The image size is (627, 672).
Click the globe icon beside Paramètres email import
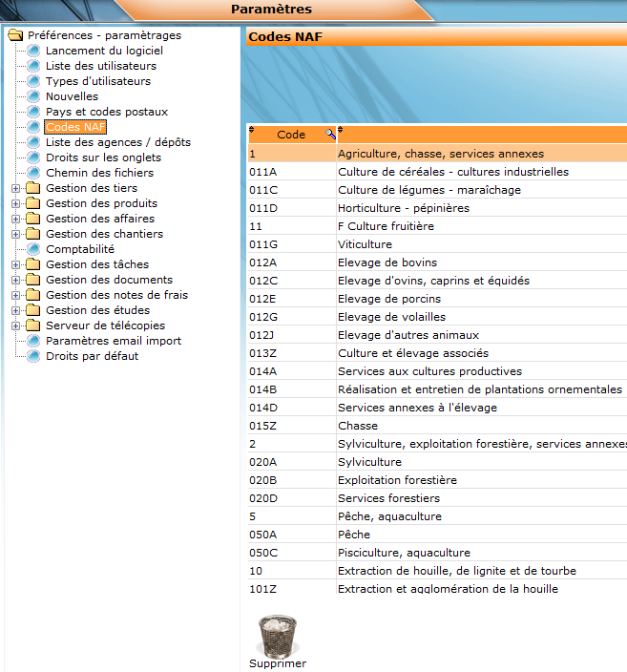point(33,341)
